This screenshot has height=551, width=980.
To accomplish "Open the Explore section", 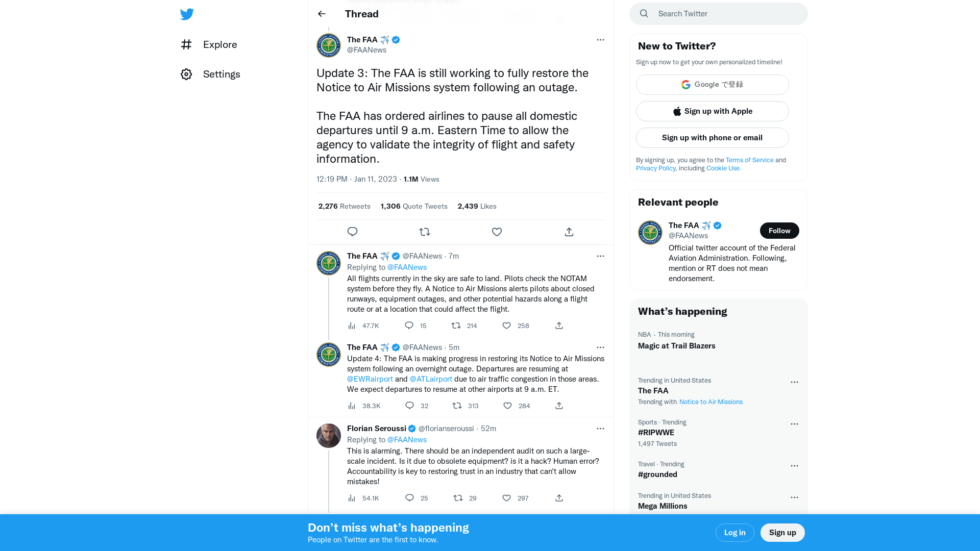I will (x=209, y=44).
